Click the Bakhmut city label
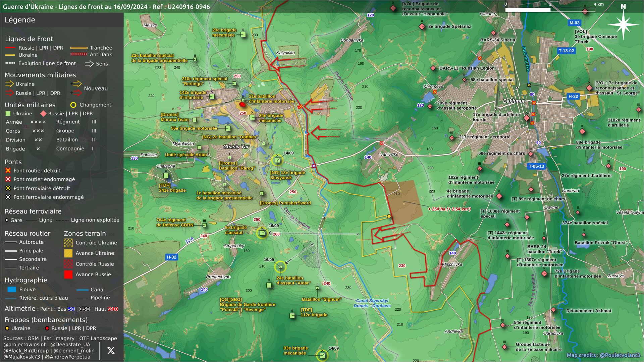The height and width of the screenshot is (362, 644). point(514,101)
